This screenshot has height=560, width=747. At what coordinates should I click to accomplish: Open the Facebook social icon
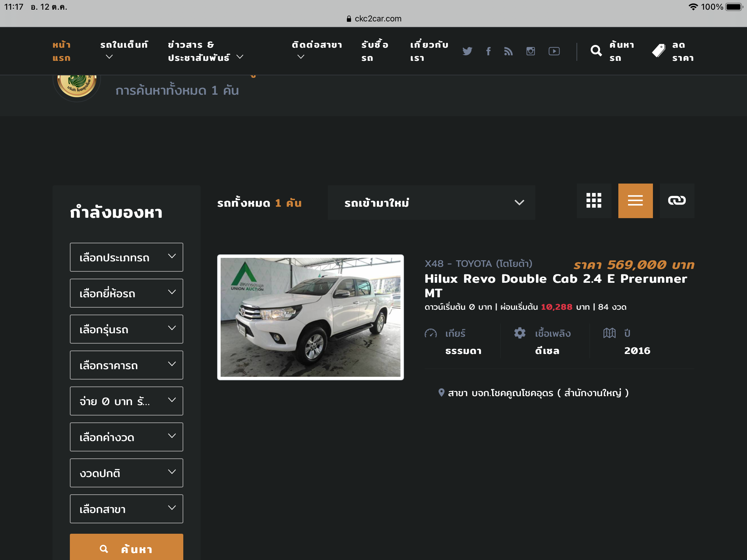coord(488,51)
